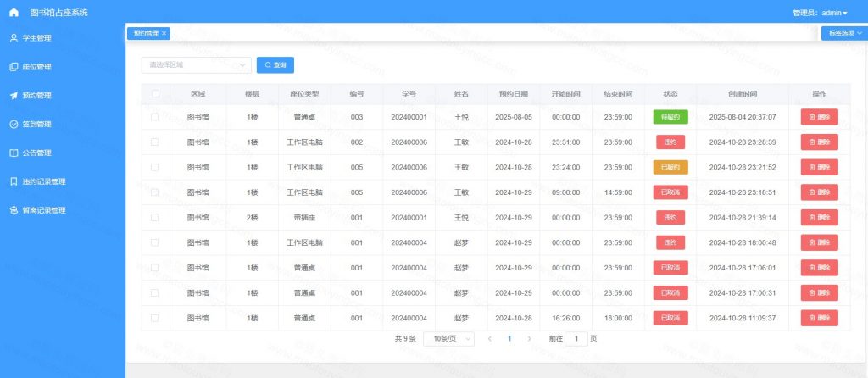Screen dimensions: 868x378
Task: Delete the reservation created 2024-10-28 23:21:52
Action: [820, 167]
